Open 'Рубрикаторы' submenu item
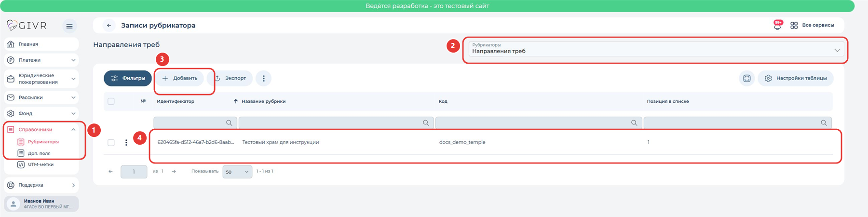 click(38, 142)
